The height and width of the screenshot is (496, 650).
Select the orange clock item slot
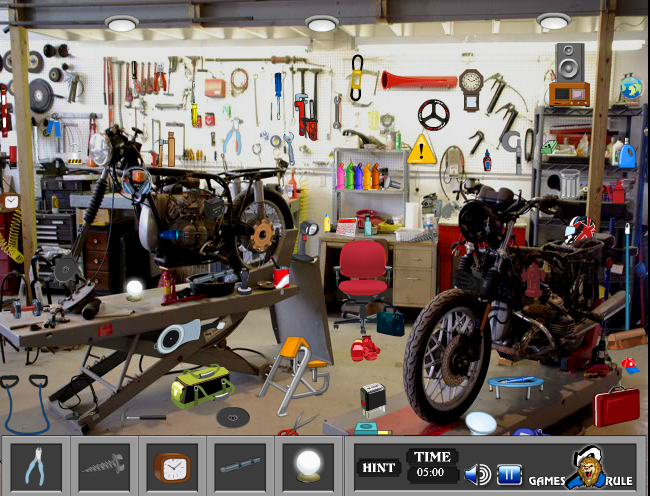tap(171, 465)
